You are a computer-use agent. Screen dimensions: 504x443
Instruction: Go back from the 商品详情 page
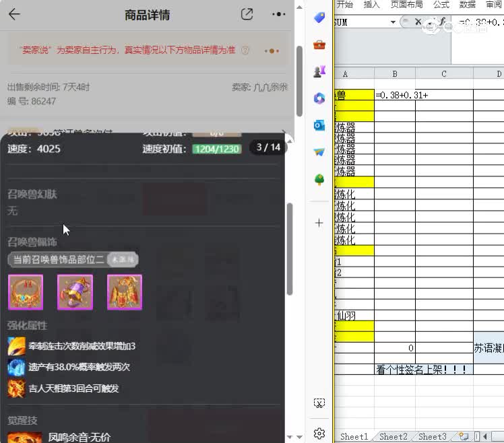(x=14, y=14)
